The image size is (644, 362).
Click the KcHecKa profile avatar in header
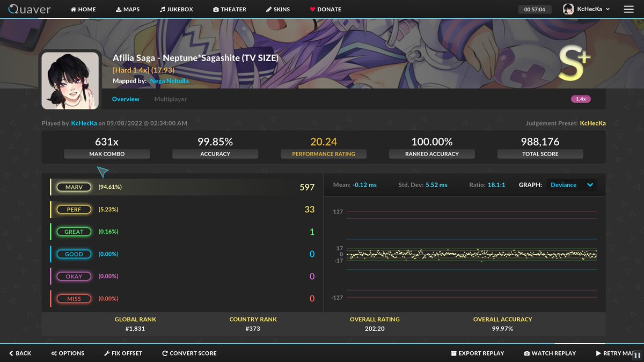pos(568,9)
